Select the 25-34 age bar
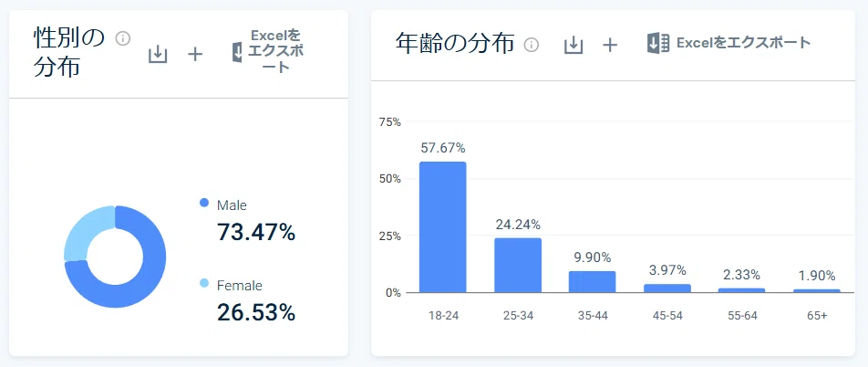 click(518, 265)
